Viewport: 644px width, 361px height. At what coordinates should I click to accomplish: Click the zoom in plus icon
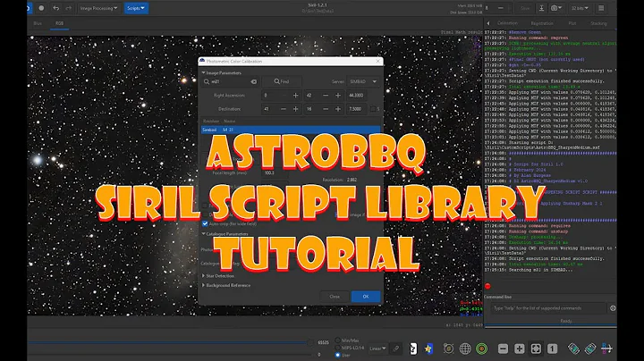click(519, 348)
